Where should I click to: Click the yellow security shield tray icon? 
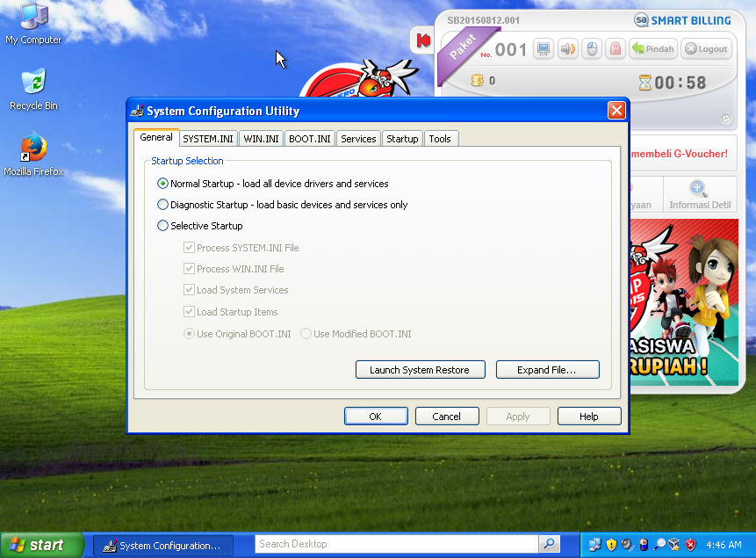[x=611, y=545]
